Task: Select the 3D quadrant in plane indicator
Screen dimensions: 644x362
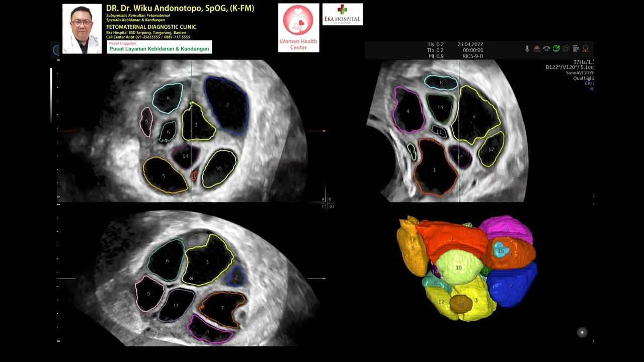Action: (x=331, y=207)
